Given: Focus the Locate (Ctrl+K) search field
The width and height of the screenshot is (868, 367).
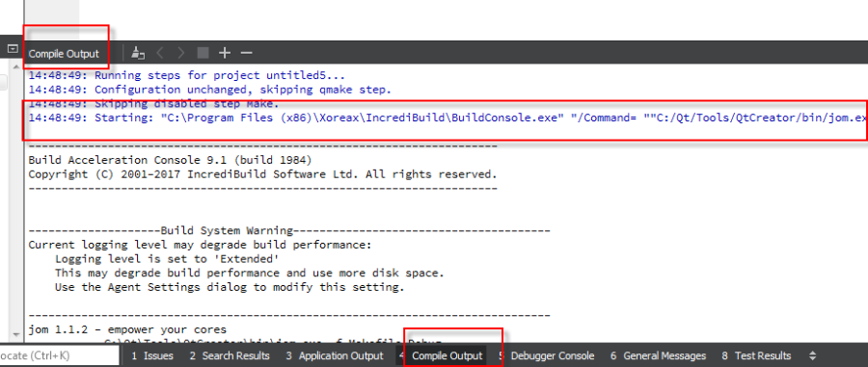Looking at the screenshot, I should [x=59, y=356].
